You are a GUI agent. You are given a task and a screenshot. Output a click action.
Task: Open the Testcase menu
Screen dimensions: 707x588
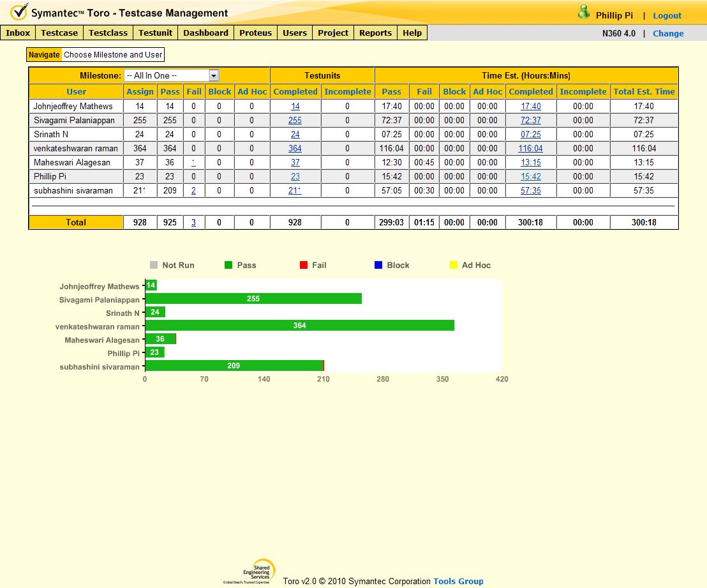tap(59, 33)
